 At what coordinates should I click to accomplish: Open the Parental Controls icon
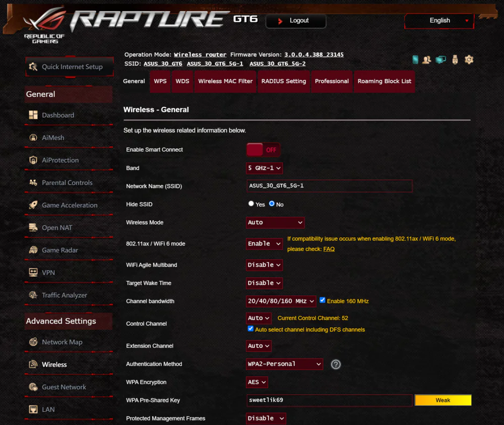point(33,183)
